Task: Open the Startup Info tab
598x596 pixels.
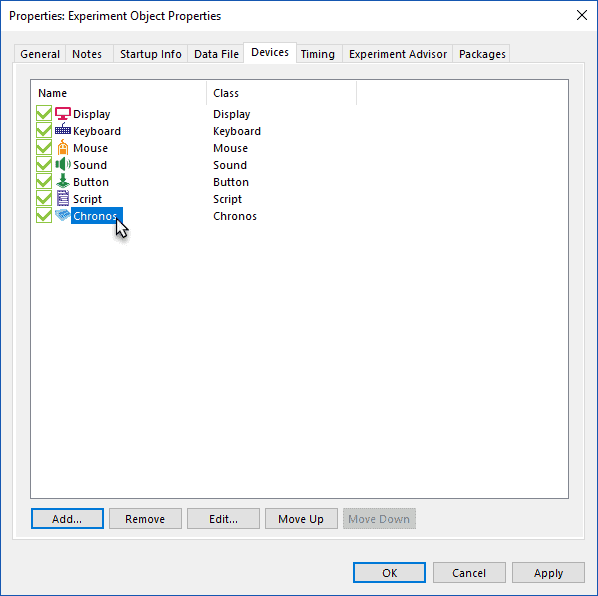Action: [151, 54]
